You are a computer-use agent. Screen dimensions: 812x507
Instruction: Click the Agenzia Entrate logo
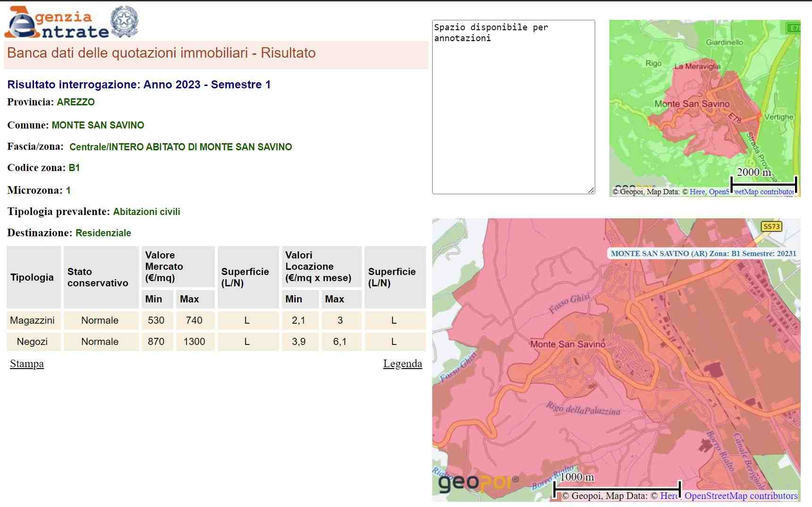point(57,23)
